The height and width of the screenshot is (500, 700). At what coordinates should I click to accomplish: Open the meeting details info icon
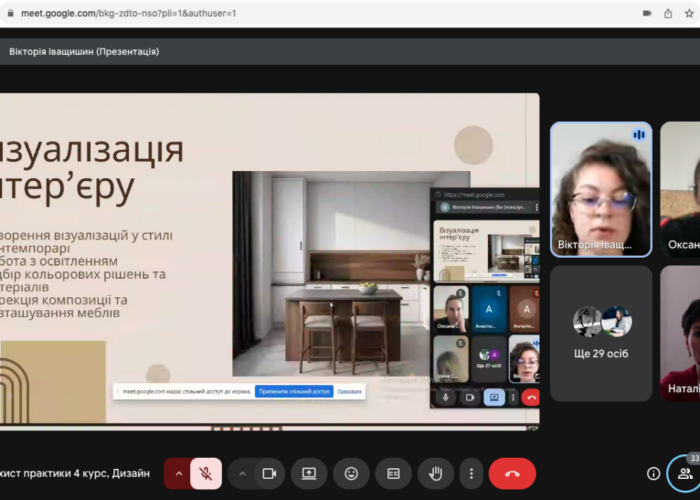pos(653,473)
